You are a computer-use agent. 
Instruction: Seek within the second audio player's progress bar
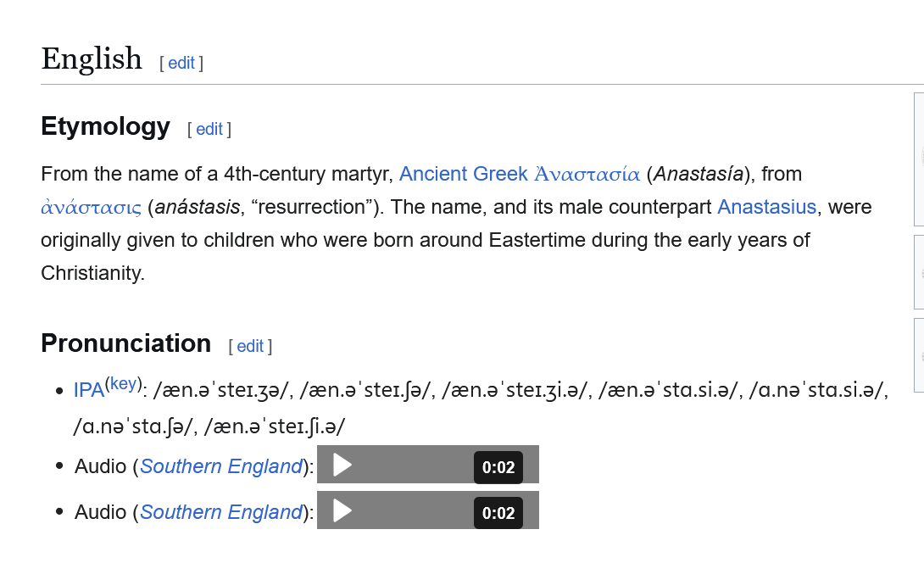pyautogui.click(x=413, y=511)
